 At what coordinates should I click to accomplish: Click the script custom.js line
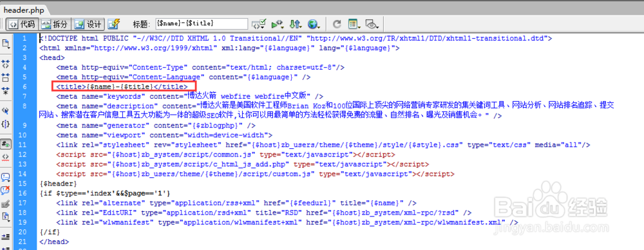[255, 174]
